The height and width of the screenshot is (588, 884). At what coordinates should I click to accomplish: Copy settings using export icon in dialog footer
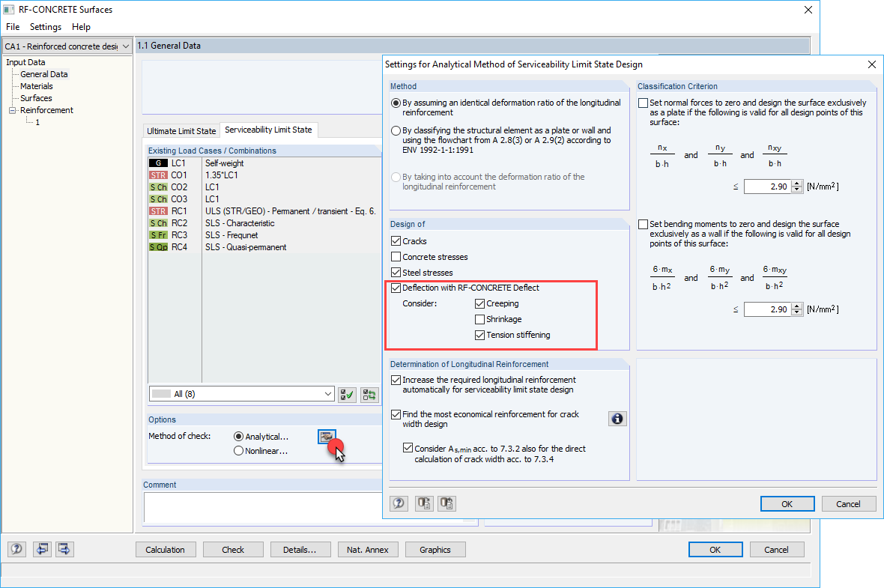tap(423, 503)
